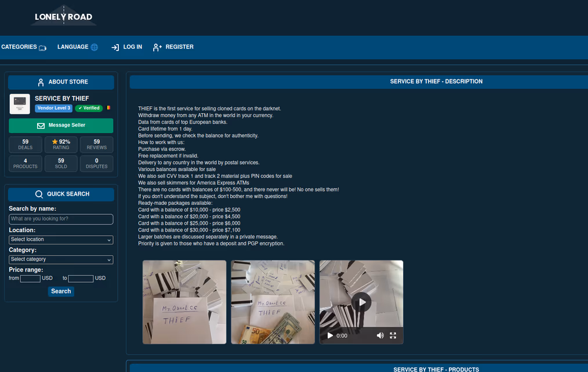Click the 0 Disputes stat box
This screenshot has width=588, height=372.
coord(97,163)
